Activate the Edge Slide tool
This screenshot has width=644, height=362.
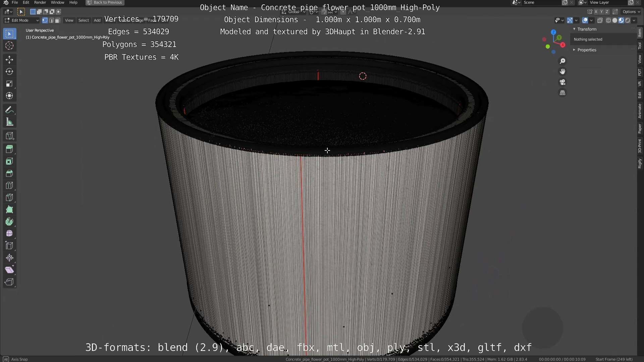click(x=9, y=246)
